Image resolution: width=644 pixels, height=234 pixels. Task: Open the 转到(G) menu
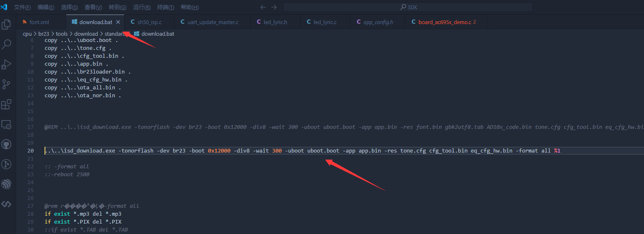click(117, 7)
